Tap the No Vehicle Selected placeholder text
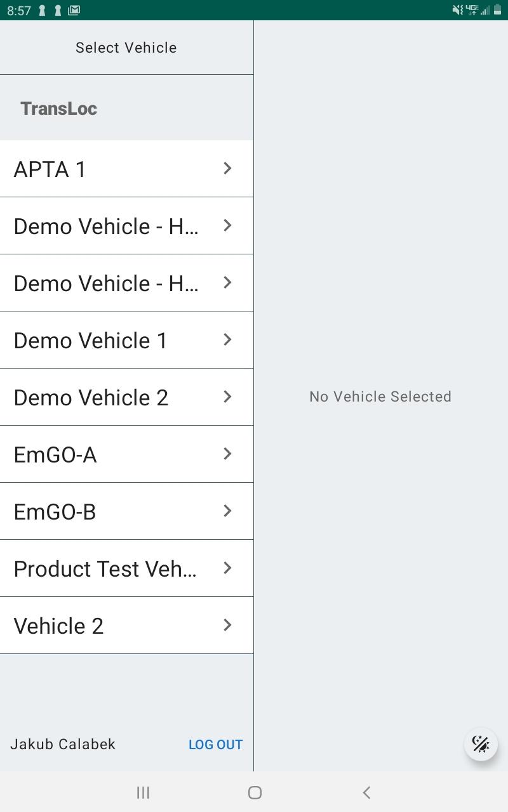Screen dimensions: 508x812 pos(380,396)
